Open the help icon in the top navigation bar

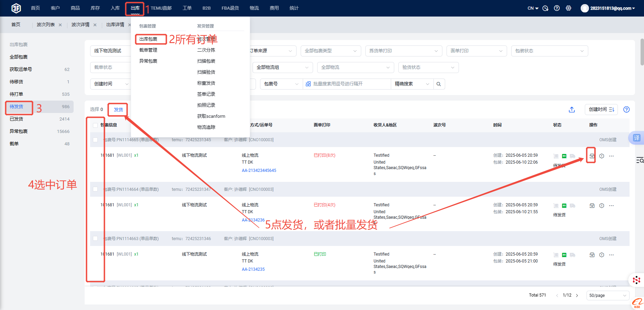(557, 8)
